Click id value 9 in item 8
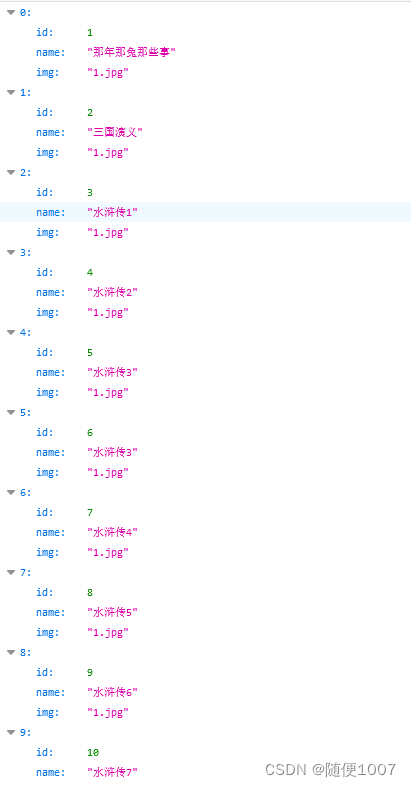The height and width of the screenshot is (787, 411). coord(90,673)
